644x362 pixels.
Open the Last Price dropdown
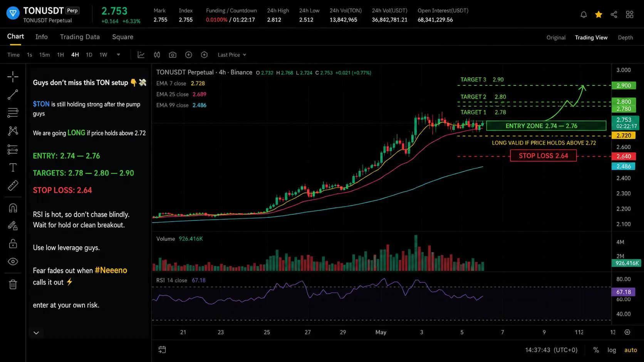(232, 55)
